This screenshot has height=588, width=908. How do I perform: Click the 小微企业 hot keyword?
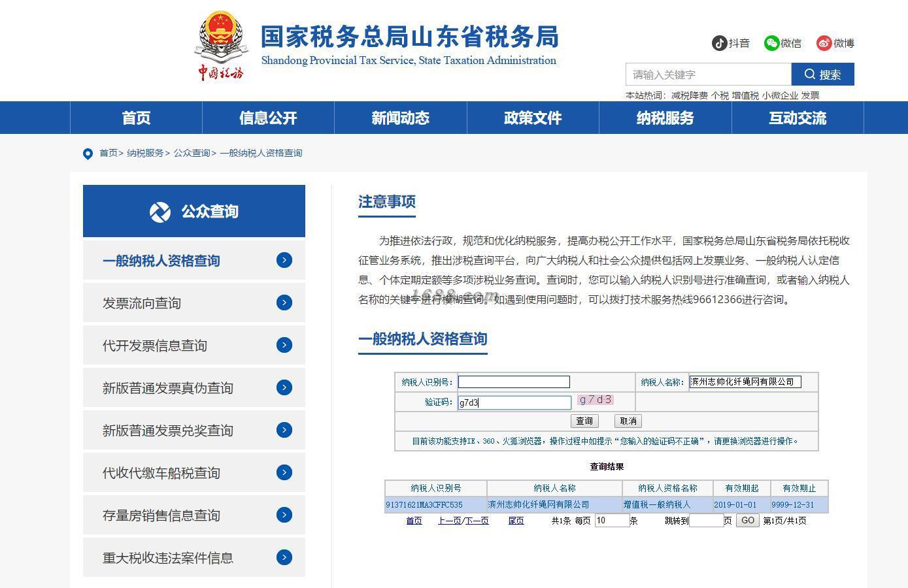(780, 95)
